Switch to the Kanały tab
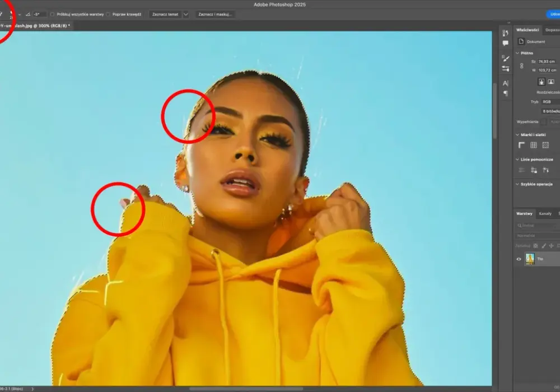Viewport: 560px width, 392px height. (545, 213)
